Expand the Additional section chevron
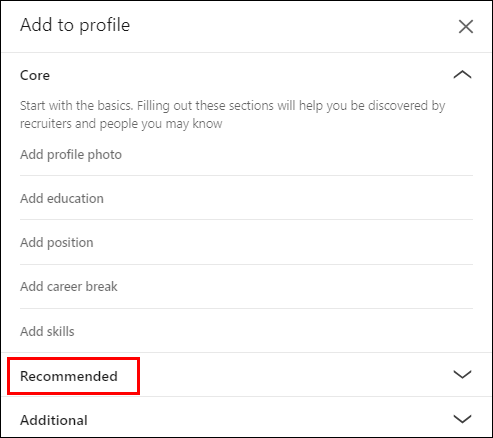The height and width of the screenshot is (438, 493). coord(462,419)
